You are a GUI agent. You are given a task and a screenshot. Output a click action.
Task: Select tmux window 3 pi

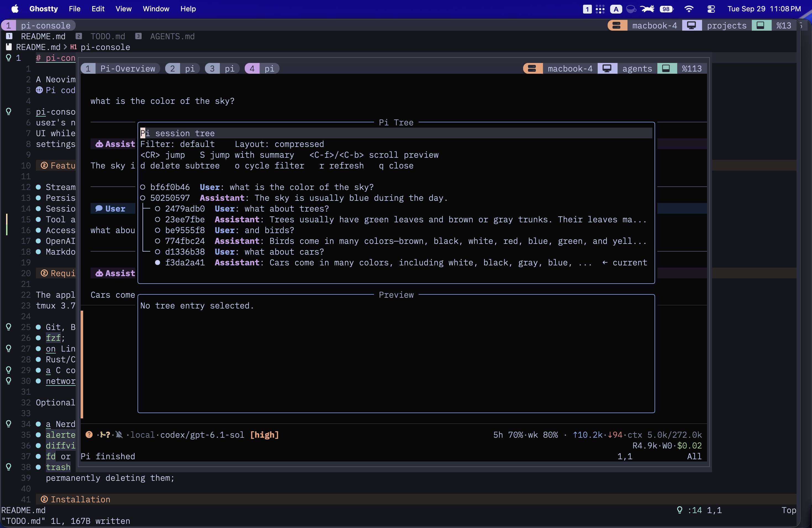point(222,68)
